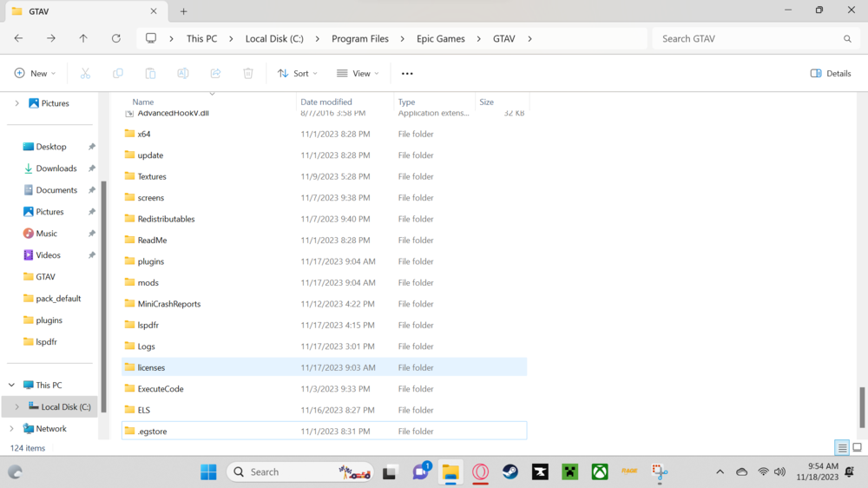Switch to large thumbnails view icon
The image size is (868, 488).
[x=857, y=447]
